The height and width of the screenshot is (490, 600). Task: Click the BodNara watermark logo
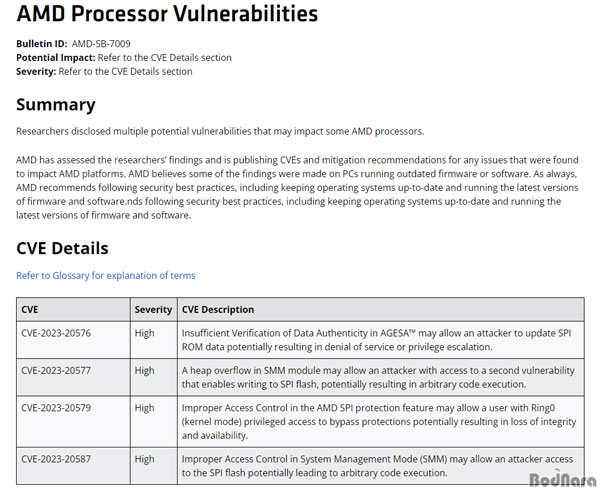(x=562, y=479)
